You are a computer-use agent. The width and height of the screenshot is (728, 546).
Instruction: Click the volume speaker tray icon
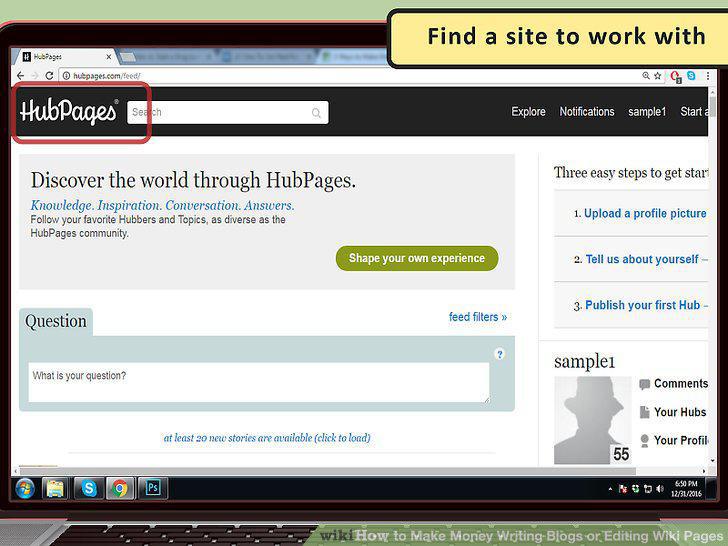point(660,489)
